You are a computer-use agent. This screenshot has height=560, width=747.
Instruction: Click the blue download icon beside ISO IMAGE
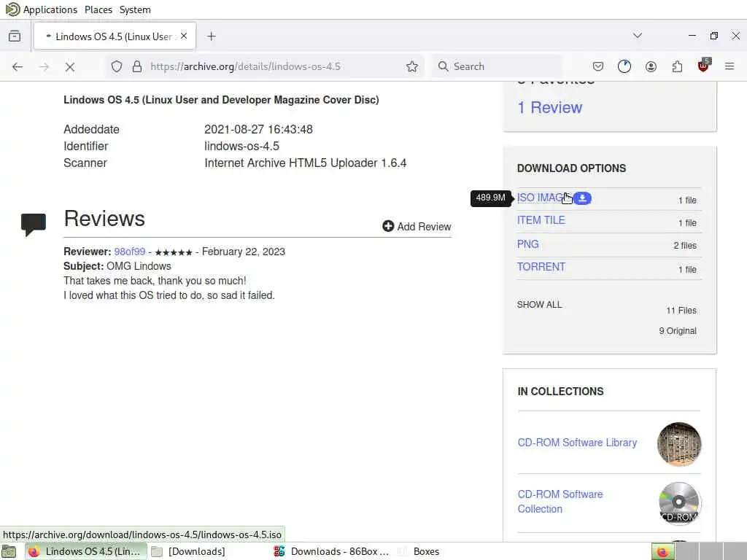[x=582, y=198]
